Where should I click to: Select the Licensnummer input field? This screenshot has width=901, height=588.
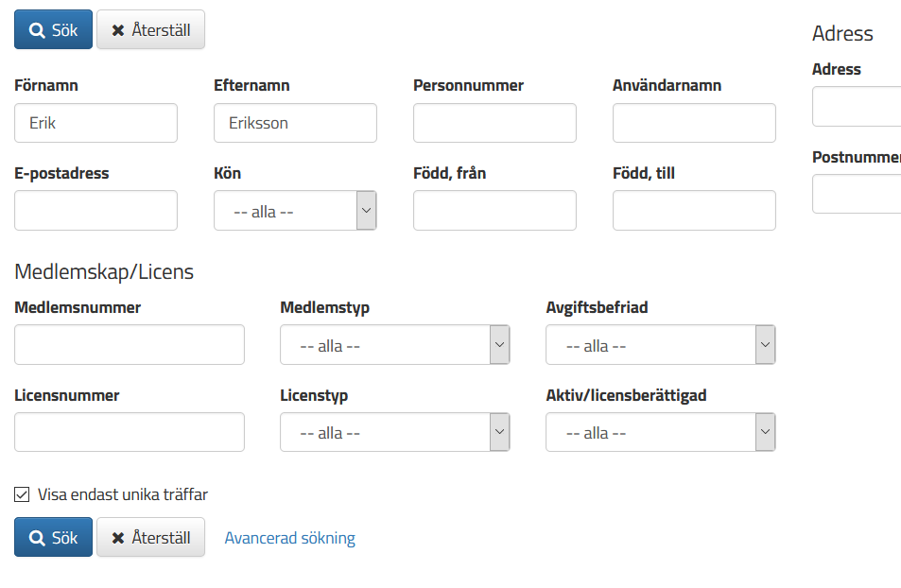tap(130, 432)
